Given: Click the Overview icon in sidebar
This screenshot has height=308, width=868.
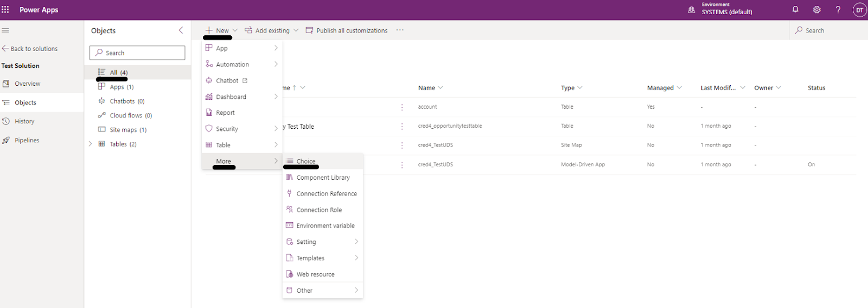Looking at the screenshot, I should [6, 84].
